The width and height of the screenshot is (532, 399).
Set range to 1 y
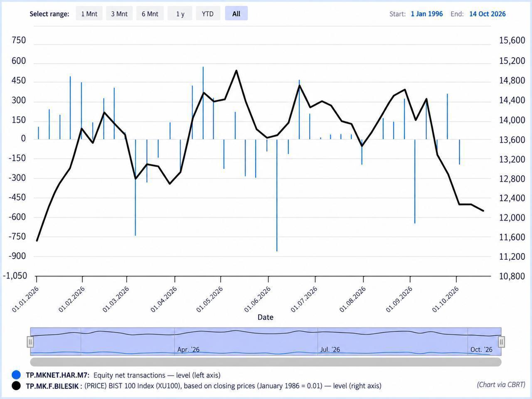(x=180, y=14)
